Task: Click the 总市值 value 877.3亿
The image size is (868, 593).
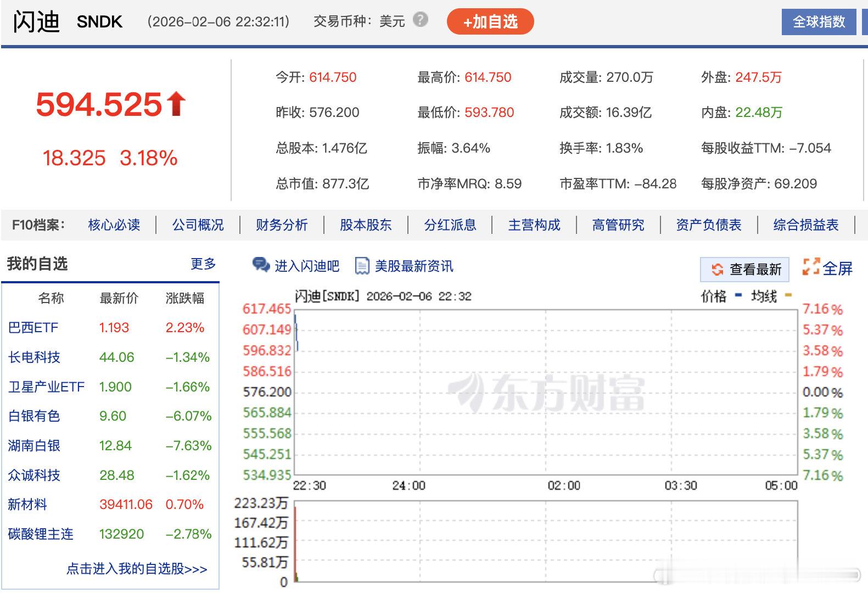Action: 345,184
